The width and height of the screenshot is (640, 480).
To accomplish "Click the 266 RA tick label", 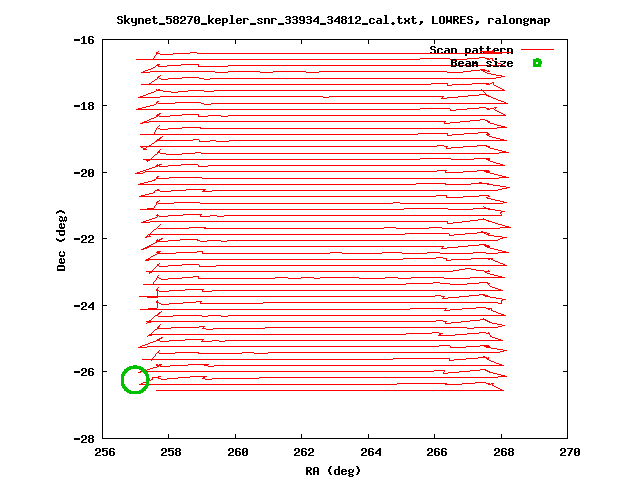I will click(437, 452).
